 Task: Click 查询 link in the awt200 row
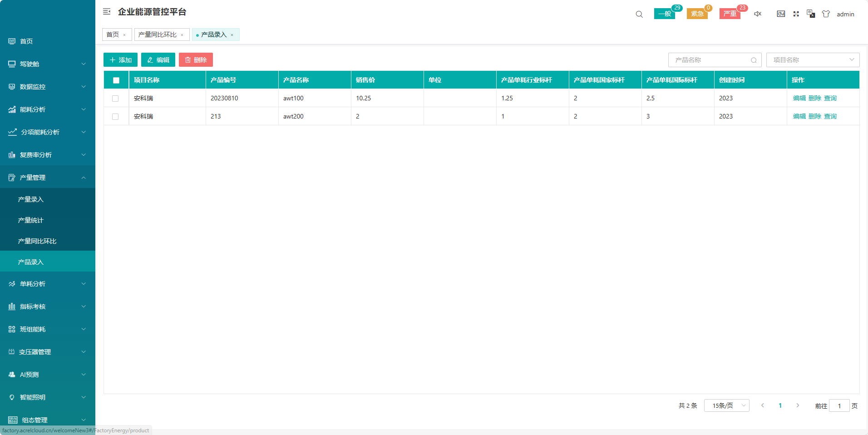830,117
